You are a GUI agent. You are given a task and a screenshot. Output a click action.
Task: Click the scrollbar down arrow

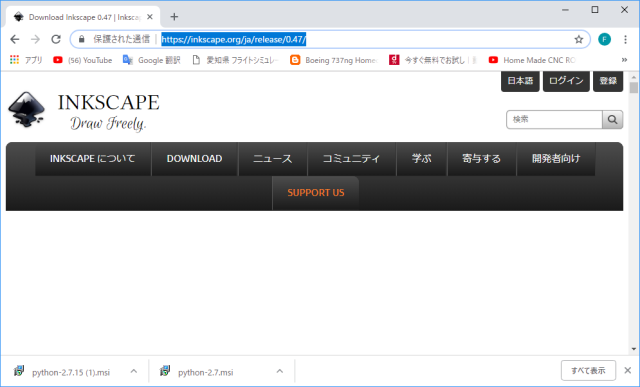[x=633, y=349]
